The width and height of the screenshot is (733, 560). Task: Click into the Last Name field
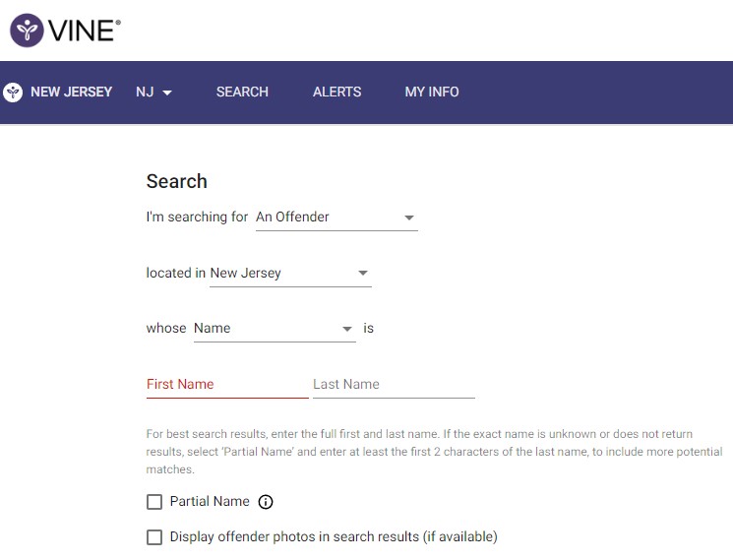tap(394, 385)
